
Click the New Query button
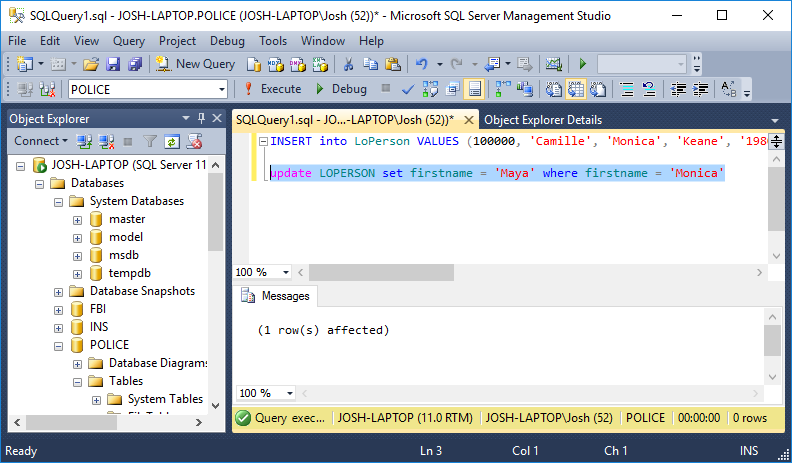coord(195,64)
